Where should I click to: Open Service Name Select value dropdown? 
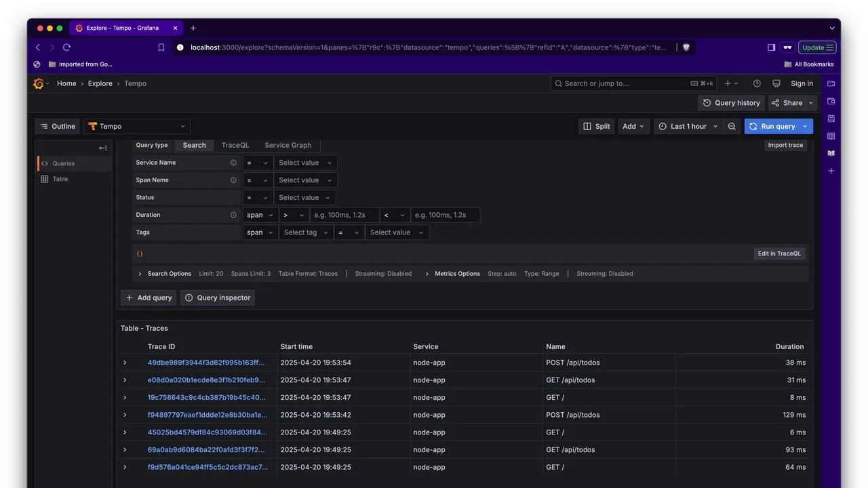click(x=306, y=163)
